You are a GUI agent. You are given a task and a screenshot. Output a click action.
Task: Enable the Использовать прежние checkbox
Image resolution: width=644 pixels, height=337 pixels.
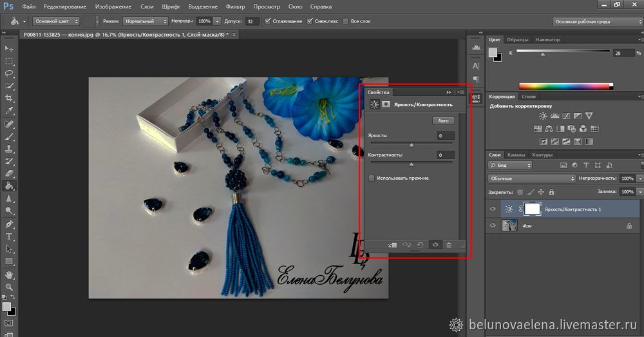[372, 178]
